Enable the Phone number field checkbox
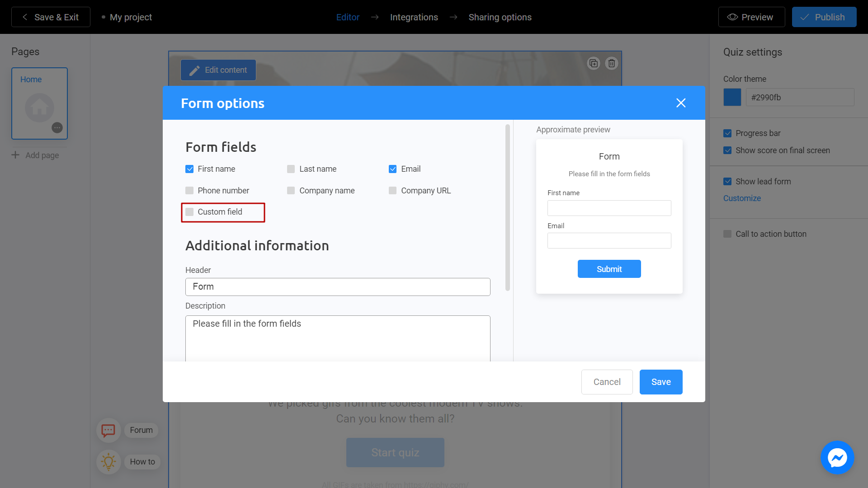The height and width of the screenshot is (488, 868). (189, 190)
